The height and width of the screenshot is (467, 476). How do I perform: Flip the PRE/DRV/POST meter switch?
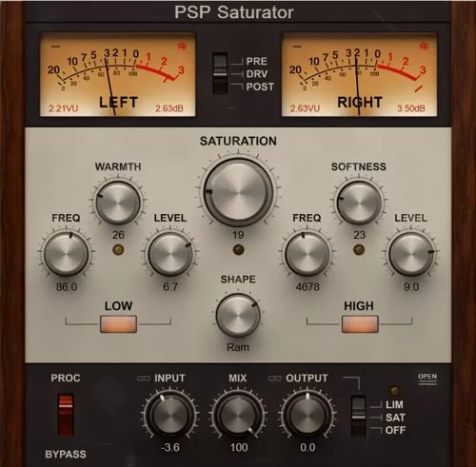220,73
